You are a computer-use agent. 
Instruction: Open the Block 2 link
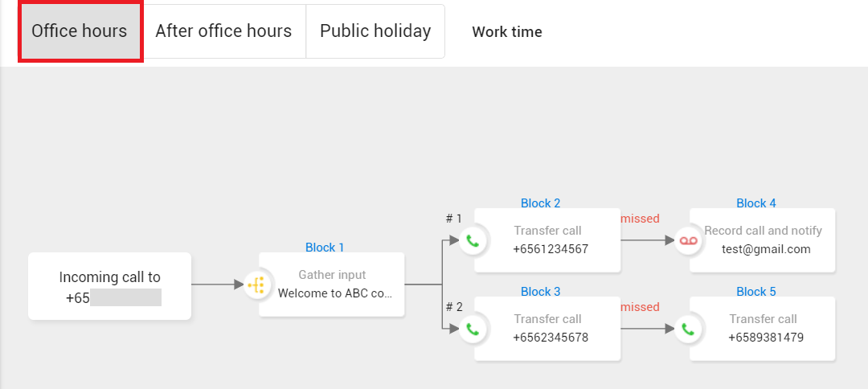[541, 203]
